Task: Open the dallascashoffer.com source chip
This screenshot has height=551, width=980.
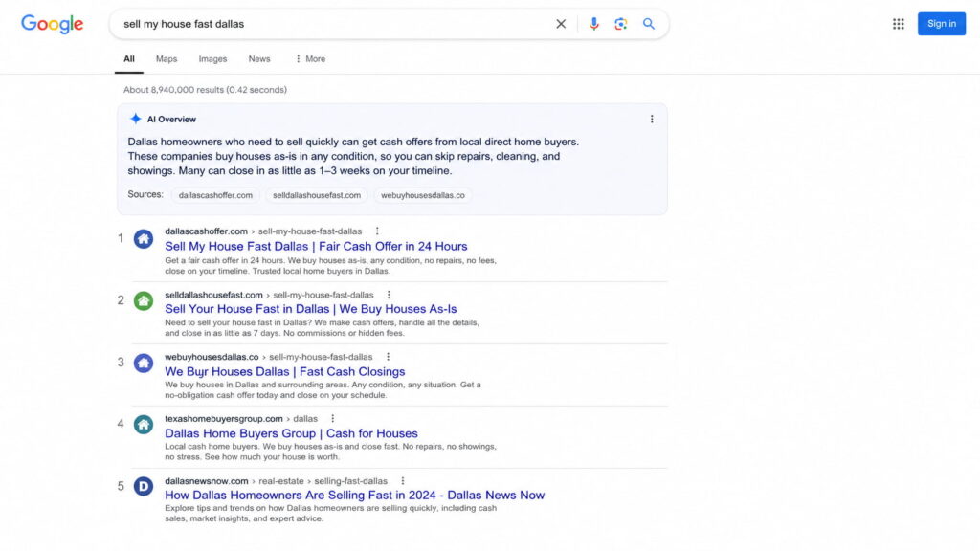Action: 215,195
